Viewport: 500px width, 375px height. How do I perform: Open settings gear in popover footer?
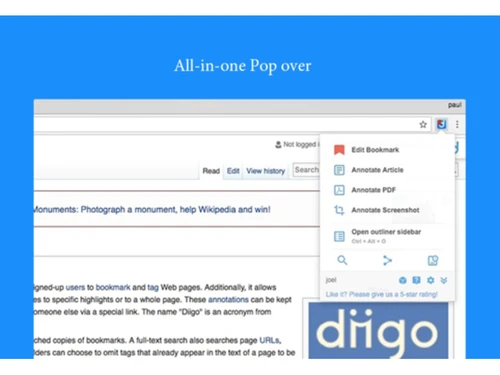[x=430, y=280]
